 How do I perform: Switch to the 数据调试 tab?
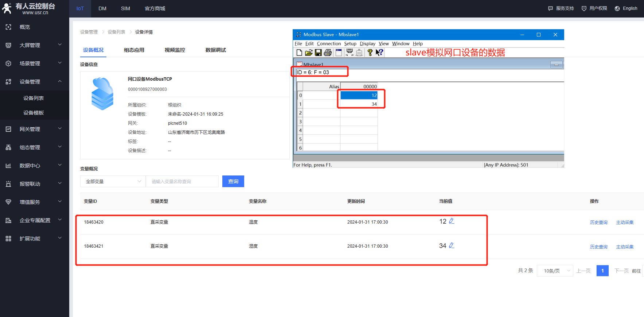point(215,50)
